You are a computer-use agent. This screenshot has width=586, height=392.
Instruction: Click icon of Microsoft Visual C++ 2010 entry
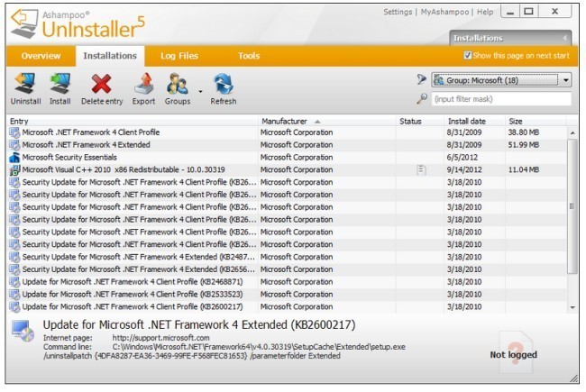click(14, 169)
